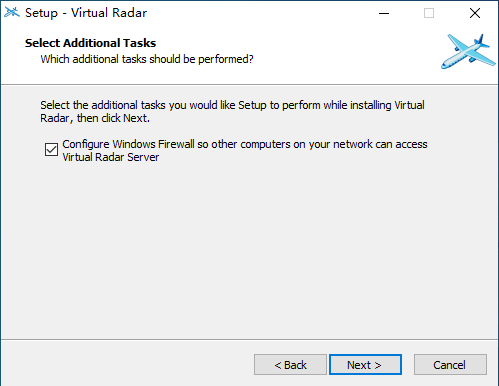
Task: Click the 'Virtual Radar Server' label line
Action: [111, 157]
